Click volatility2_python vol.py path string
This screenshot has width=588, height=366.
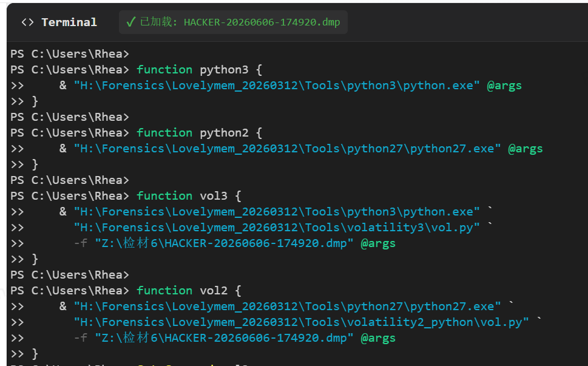coord(302,322)
